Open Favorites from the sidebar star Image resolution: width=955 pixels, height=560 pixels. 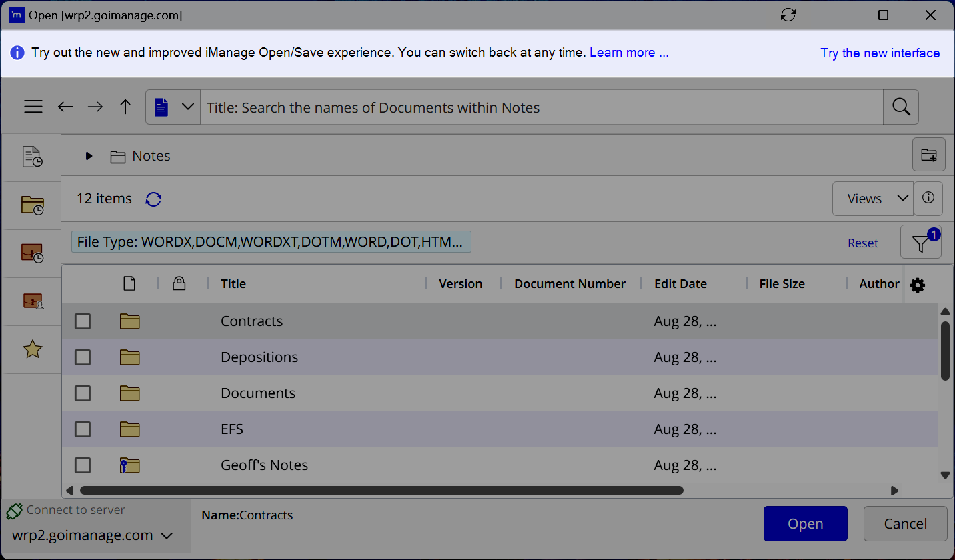32,349
